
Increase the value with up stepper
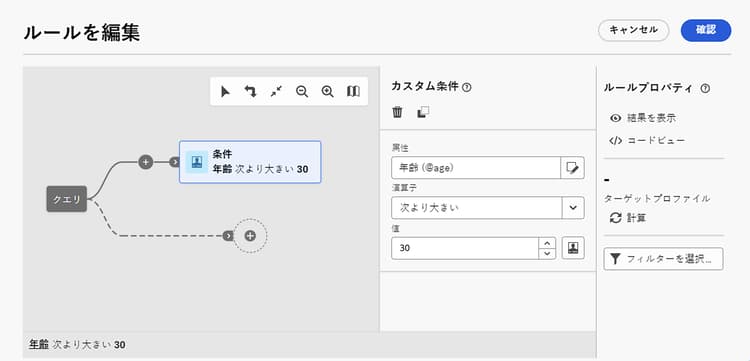coord(547,243)
